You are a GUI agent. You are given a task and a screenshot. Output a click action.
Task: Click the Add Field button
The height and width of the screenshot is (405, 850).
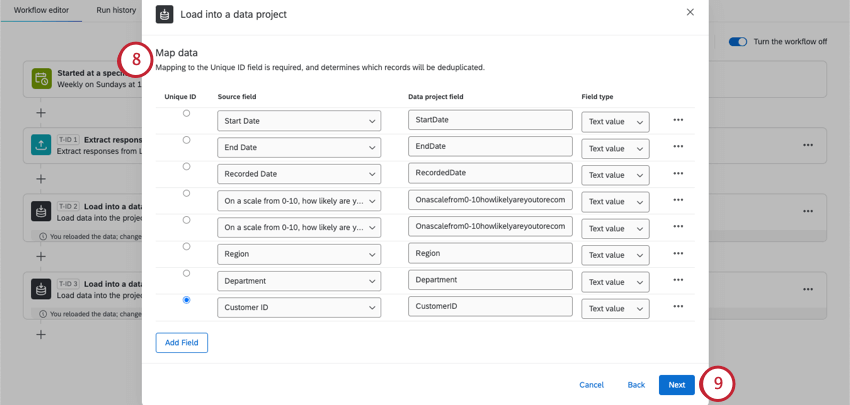click(182, 343)
